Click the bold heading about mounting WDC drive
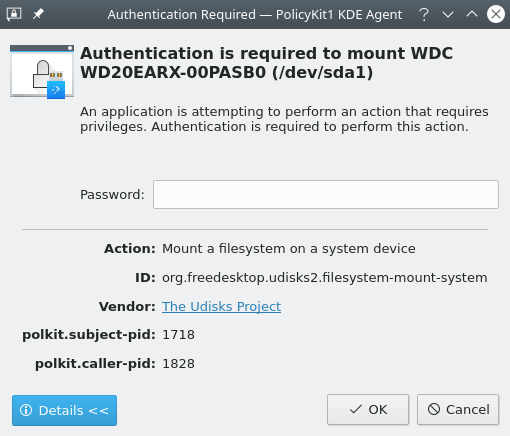This screenshot has width=510, height=436. pyautogui.click(x=266, y=63)
